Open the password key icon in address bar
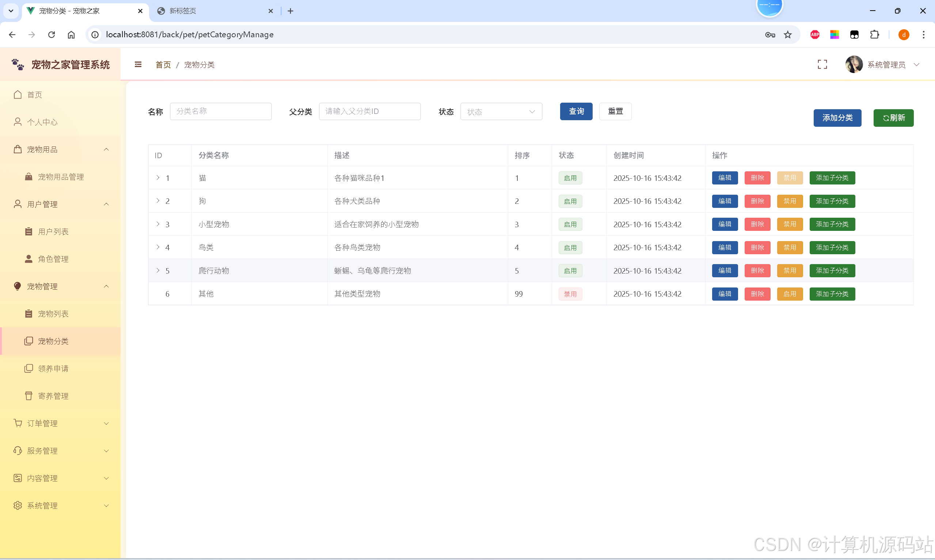Viewport: 935px width, 560px height. (770, 35)
